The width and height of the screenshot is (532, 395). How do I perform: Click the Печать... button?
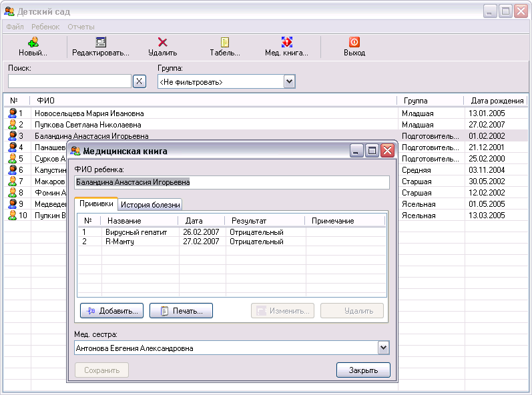click(181, 310)
